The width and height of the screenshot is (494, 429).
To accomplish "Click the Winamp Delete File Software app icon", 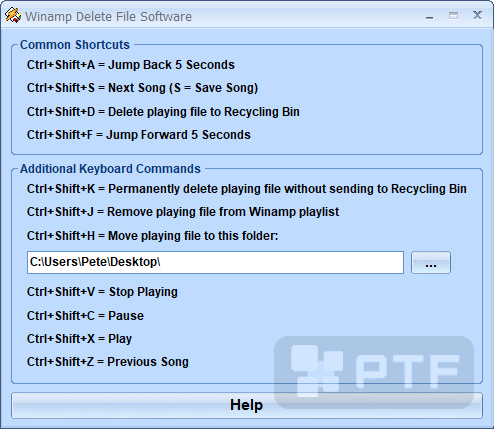I will (x=13, y=16).
